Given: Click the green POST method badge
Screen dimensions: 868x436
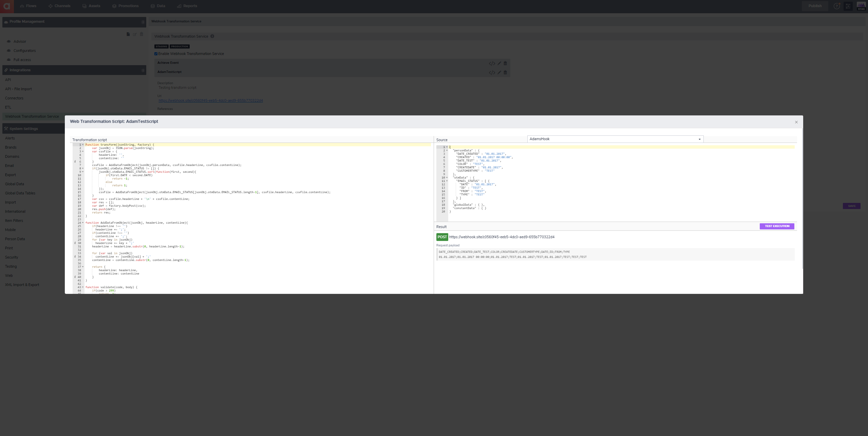Looking at the screenshot, I should (x=442, y=237).
